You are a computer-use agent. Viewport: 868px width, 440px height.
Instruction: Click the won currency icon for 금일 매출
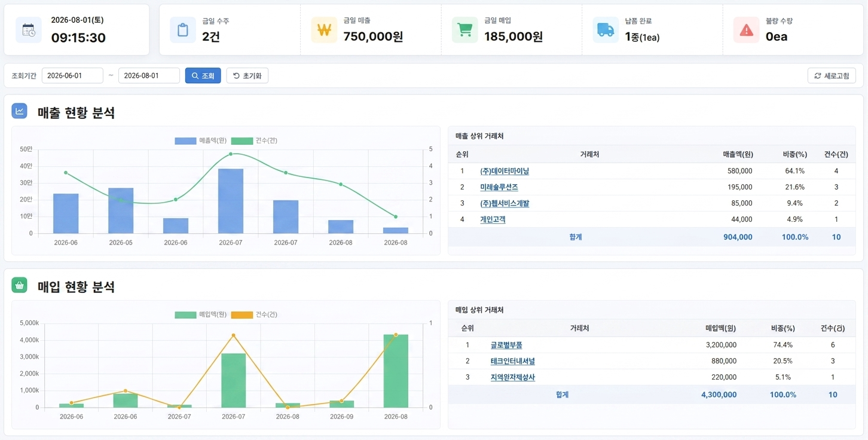point(324,30)
